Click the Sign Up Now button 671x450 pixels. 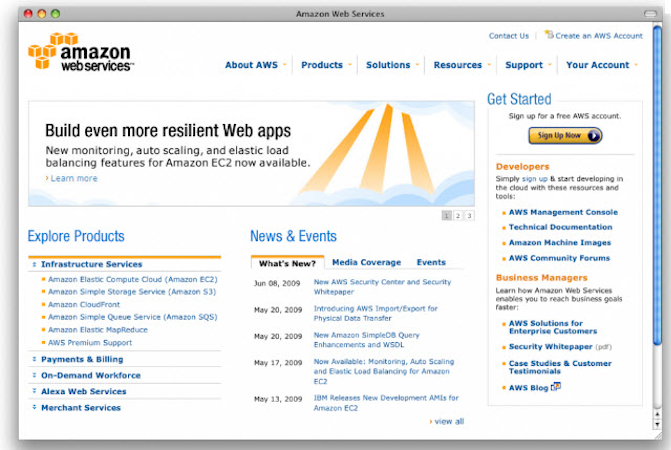click(x=565, y=136)
